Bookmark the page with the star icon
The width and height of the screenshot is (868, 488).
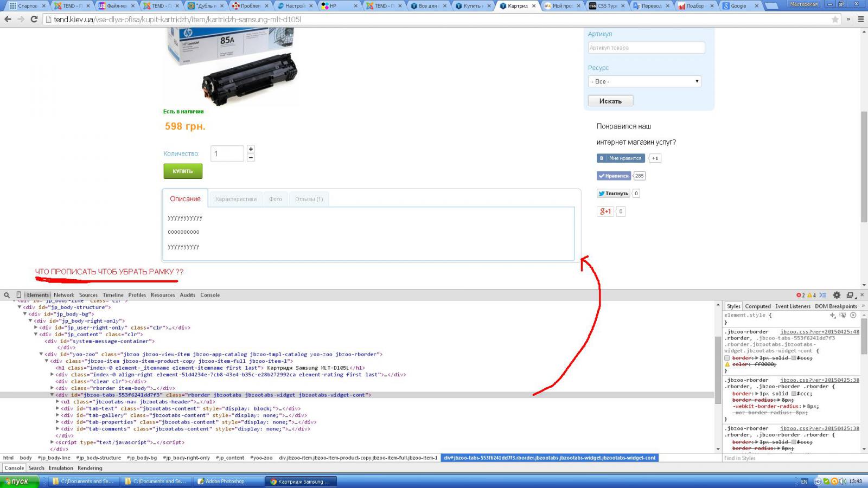(x=835, y=20)
